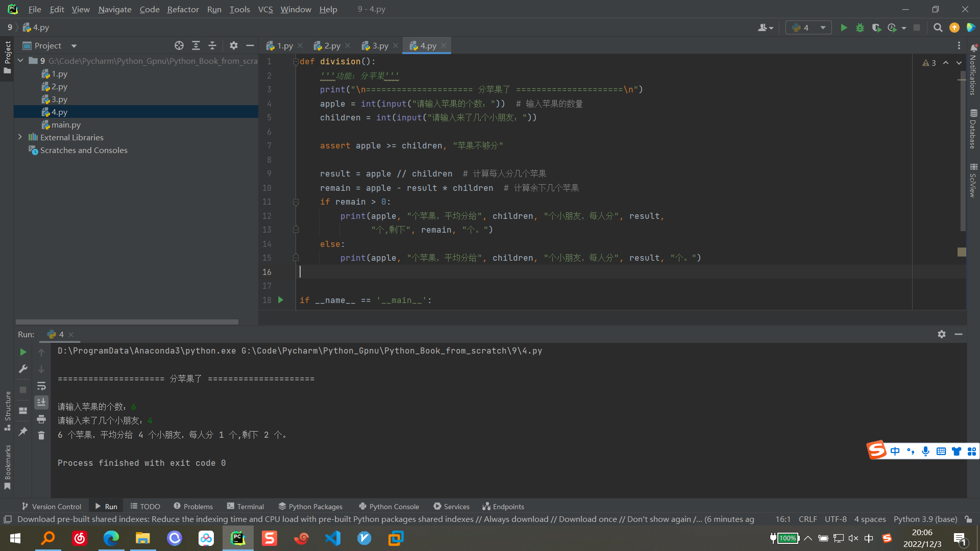Click Select Opened File target icon
The height and width of the screenshot is (551, 980).
[179, 45]
